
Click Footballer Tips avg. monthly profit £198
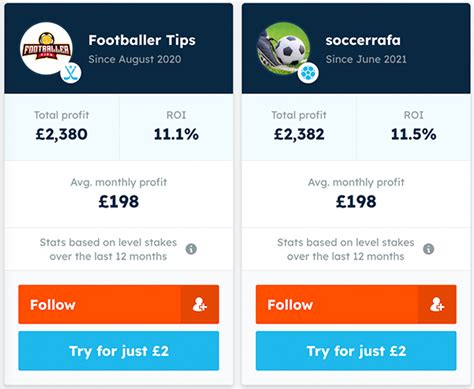tap(119, 201)
